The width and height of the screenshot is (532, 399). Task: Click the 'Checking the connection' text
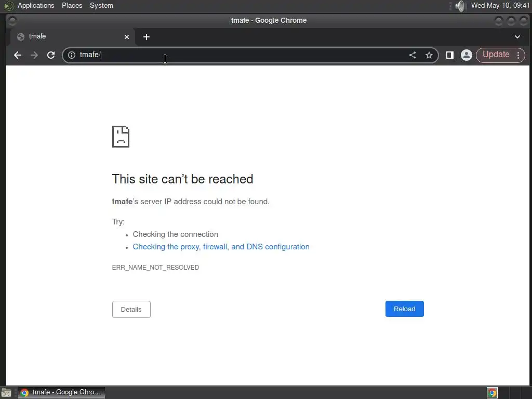tap(175, 234)
